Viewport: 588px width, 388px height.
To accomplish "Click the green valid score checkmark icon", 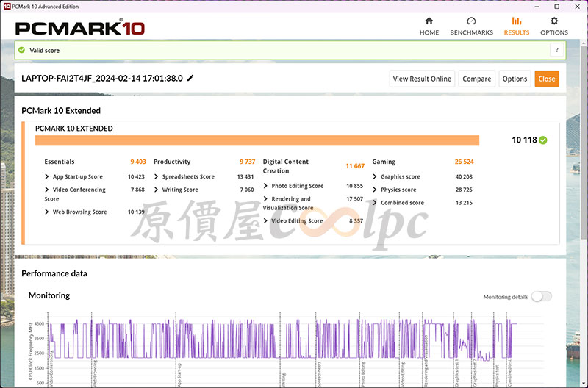I will click(22, 50).
